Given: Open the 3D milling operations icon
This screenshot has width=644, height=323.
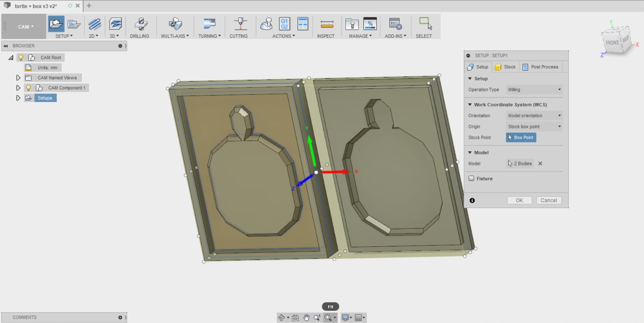Looking at the screenshot, I should (115, 24).
